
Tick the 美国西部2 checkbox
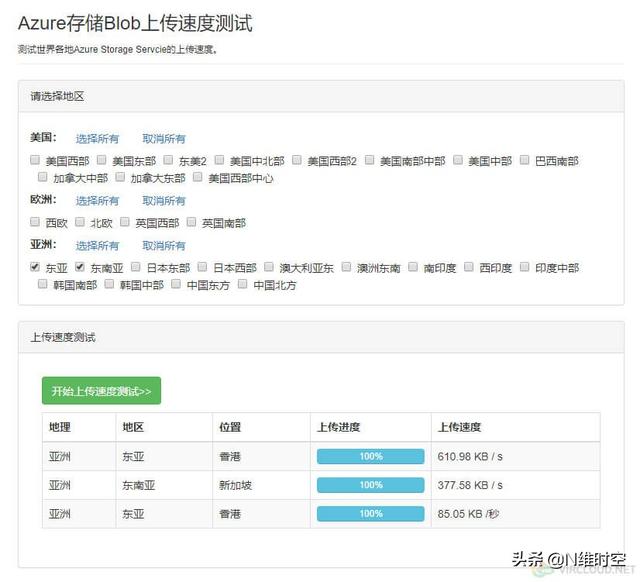pyautogui.click(x=297, y=160)
